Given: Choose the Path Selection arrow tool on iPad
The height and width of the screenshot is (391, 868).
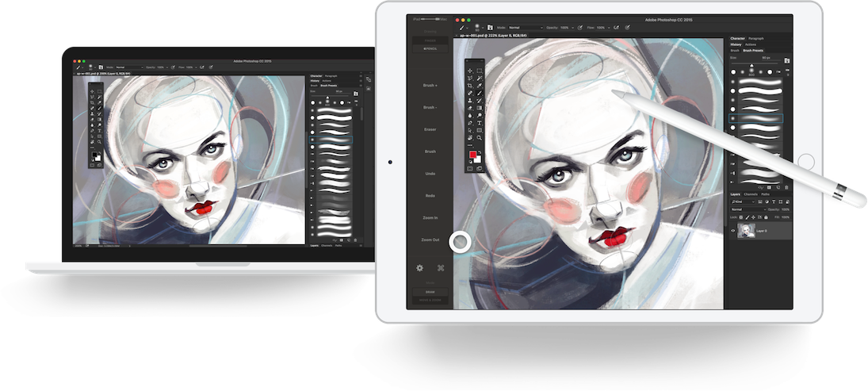Looking at the screenshot, I should coord(470,130).
